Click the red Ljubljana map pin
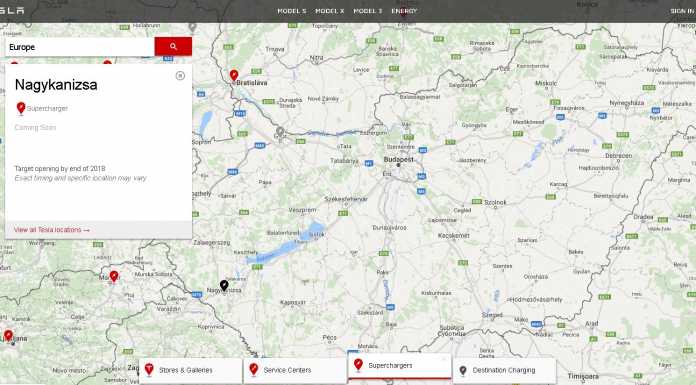 pyautogui.click(x=8, y=336)
